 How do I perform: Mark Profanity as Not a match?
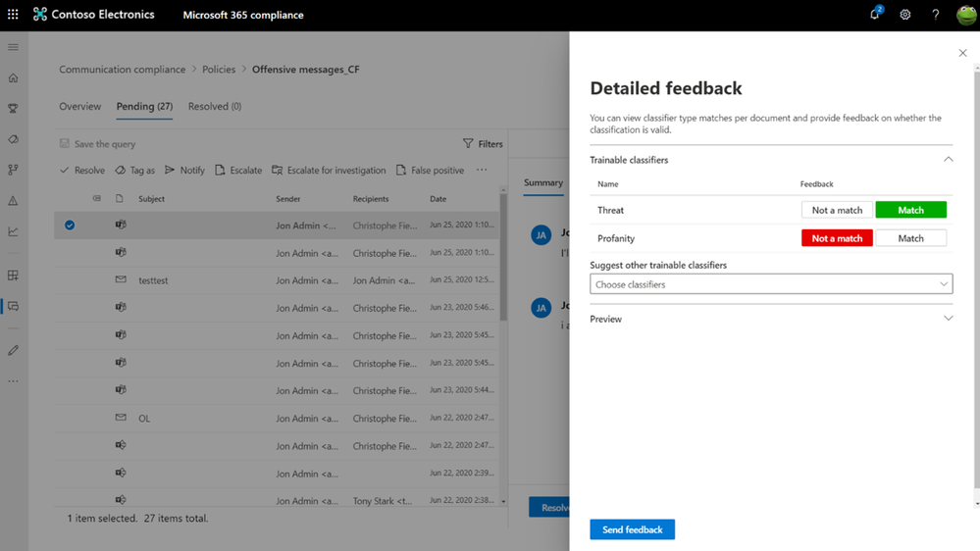pos(837,238)
